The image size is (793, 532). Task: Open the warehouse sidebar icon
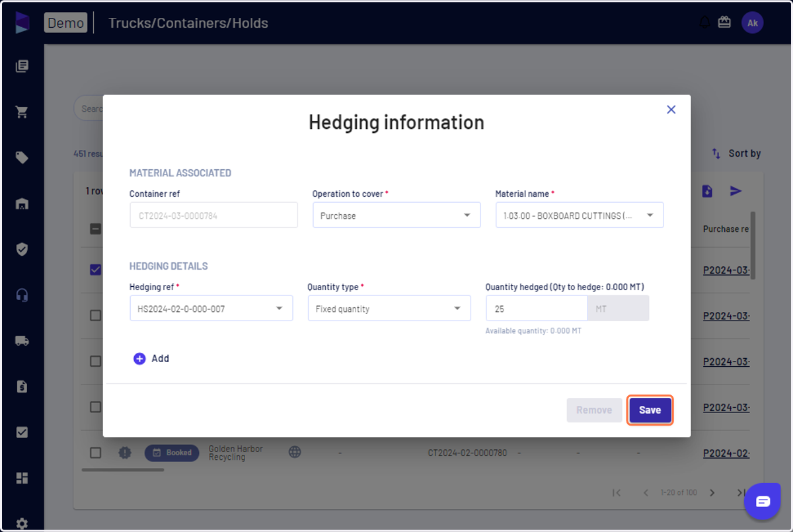coord(22,204)
